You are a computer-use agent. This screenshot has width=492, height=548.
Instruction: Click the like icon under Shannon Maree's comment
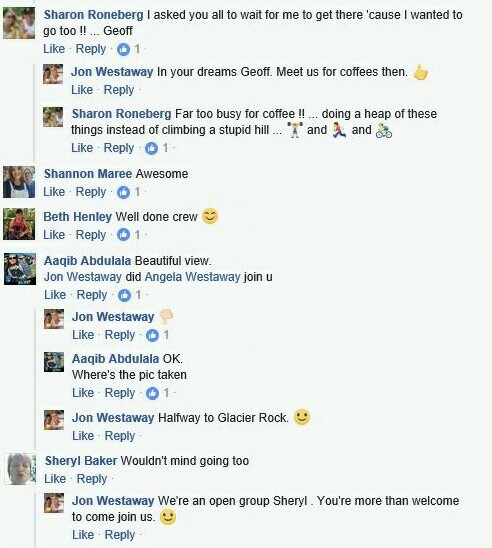(123, 192)
